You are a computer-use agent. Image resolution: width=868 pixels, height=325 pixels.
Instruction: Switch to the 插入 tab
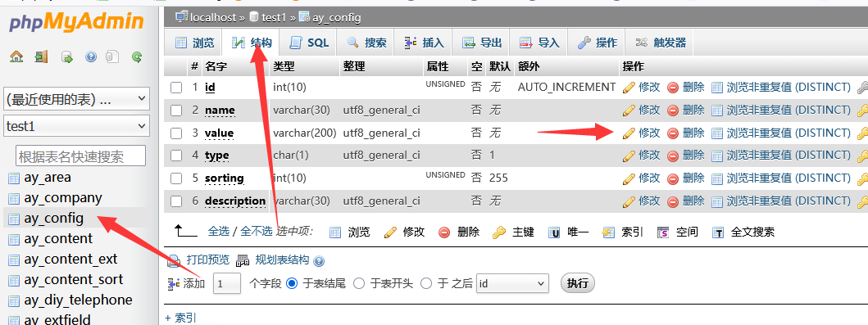(x=424, y=43)
